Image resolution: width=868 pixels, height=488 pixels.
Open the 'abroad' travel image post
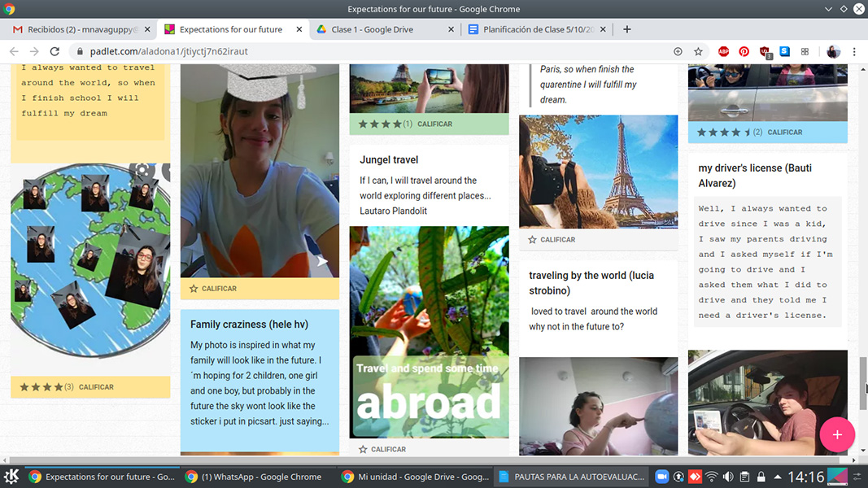click(x=429, y=332)
